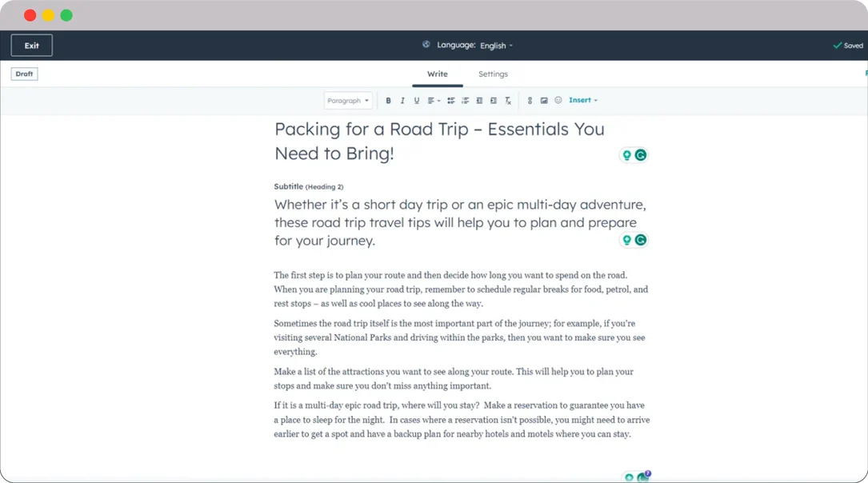Open the Insert dropdown menu
Screen dimensions: 868x483
583,100
